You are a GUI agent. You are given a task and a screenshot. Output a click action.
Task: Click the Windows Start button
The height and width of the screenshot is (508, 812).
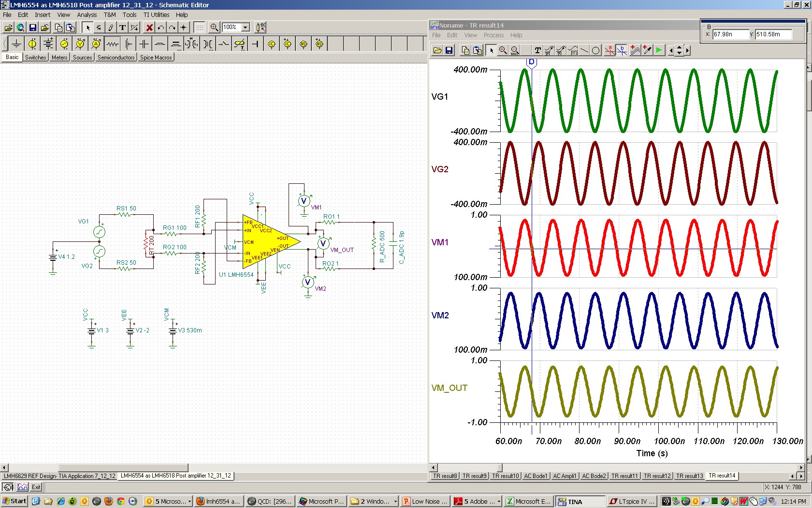coord(14,501)
